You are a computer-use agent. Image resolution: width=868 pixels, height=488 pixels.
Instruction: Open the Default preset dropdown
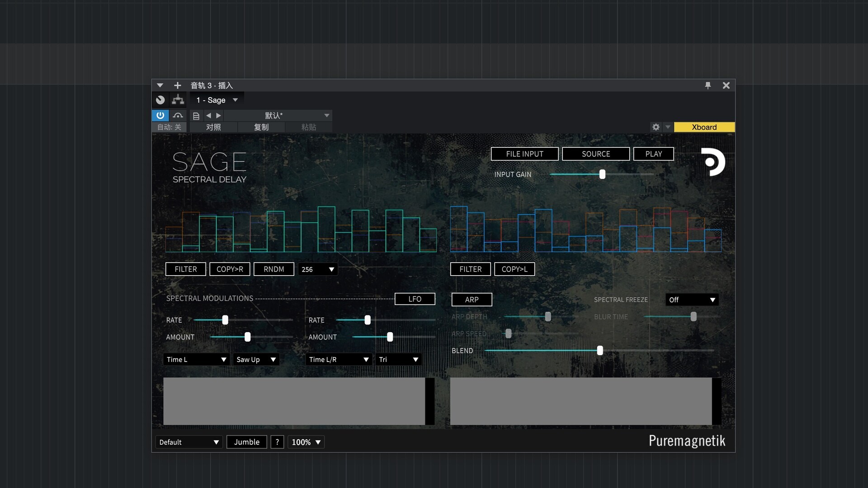tap(189, 442)
